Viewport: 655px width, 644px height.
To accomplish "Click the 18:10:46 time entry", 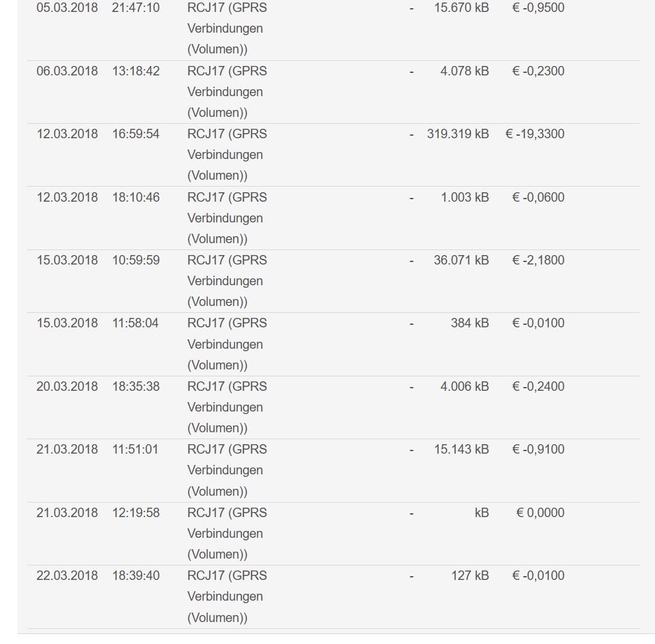I will [136, 197].
